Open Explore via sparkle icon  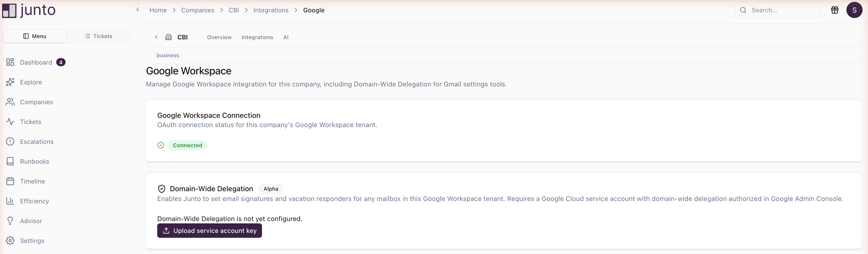10,82
